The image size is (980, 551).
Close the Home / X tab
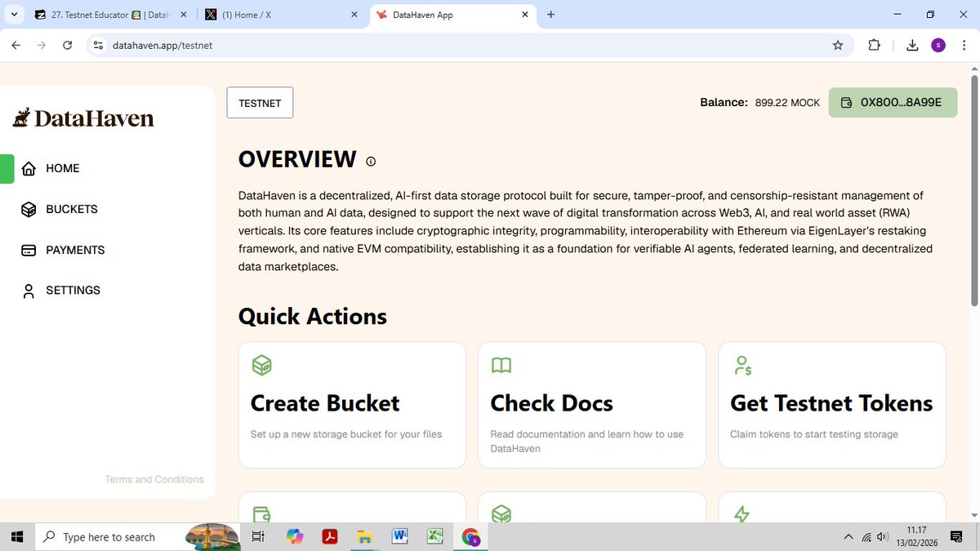point(354,15)
